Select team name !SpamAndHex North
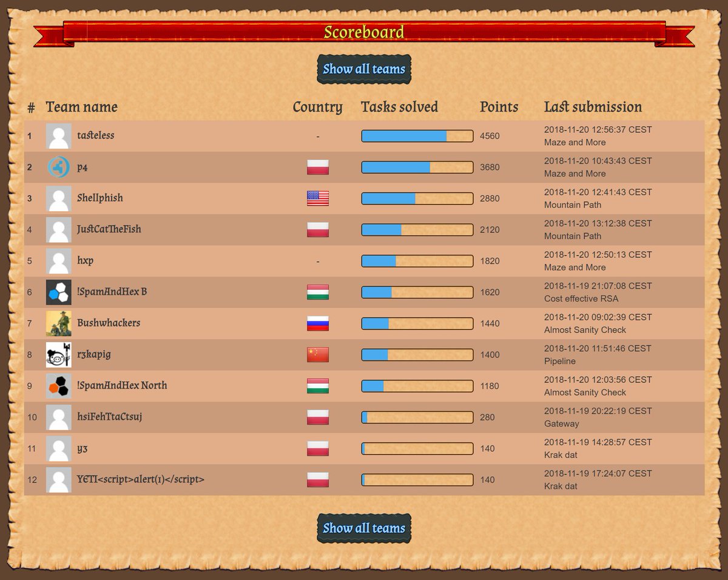 (122, 385)
